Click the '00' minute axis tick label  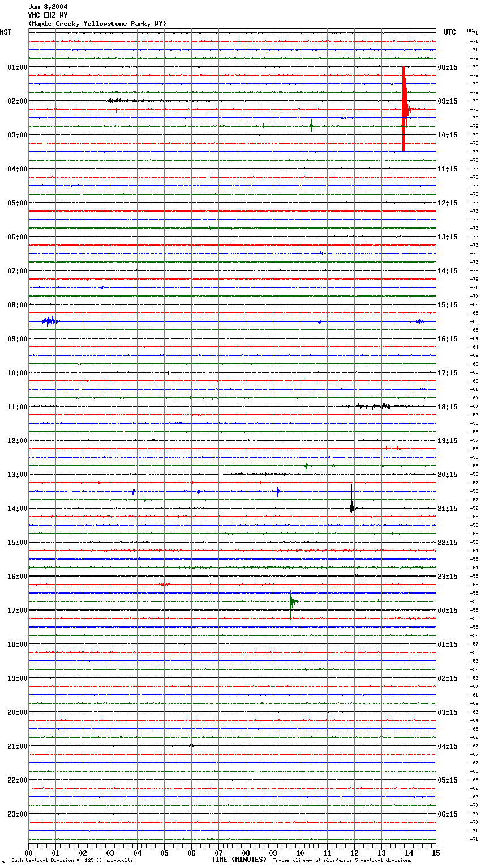28,853
